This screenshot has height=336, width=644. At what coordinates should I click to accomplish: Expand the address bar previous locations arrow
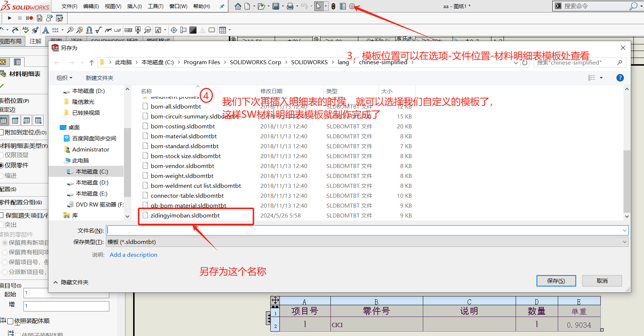(x=516, y=63)
